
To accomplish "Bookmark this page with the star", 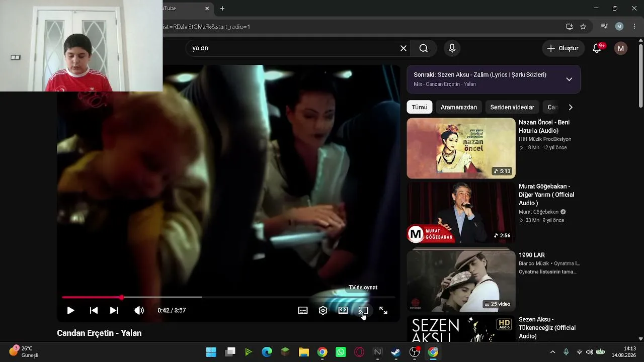I will point(583,27).
